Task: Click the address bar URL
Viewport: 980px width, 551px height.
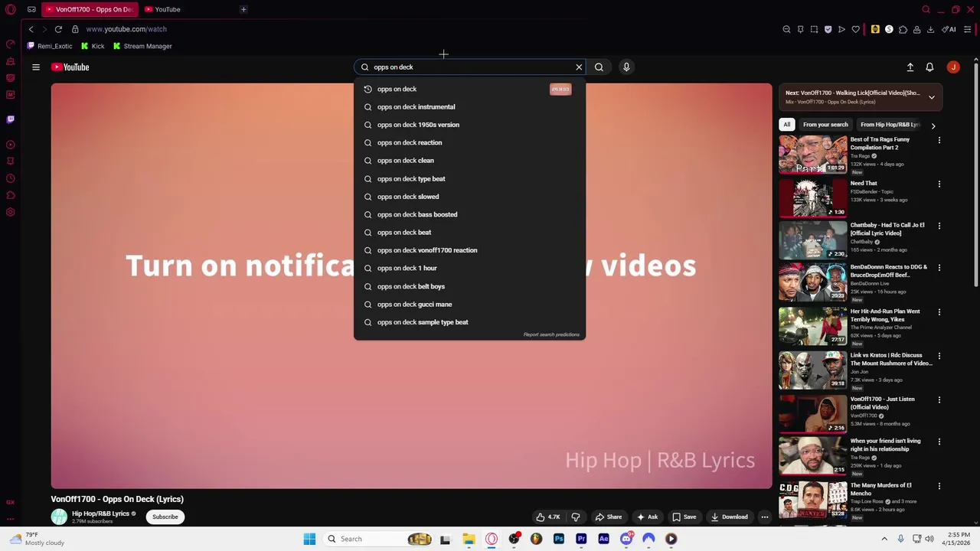Action: [x=126, y=29]
